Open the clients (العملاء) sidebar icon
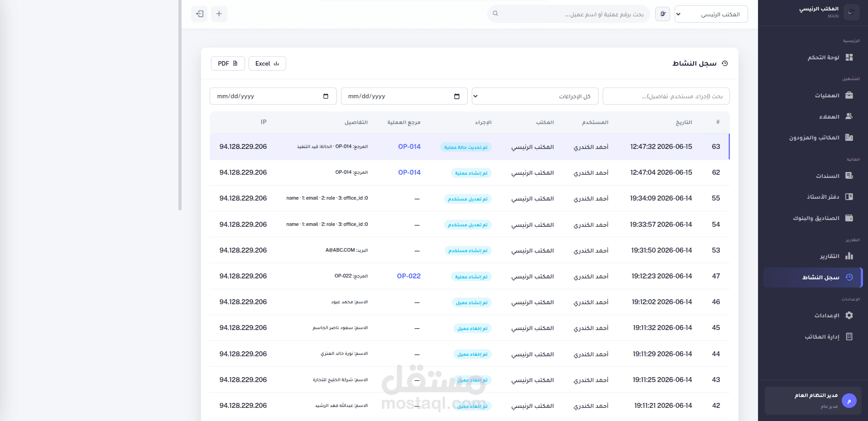 tap(849, 116)
